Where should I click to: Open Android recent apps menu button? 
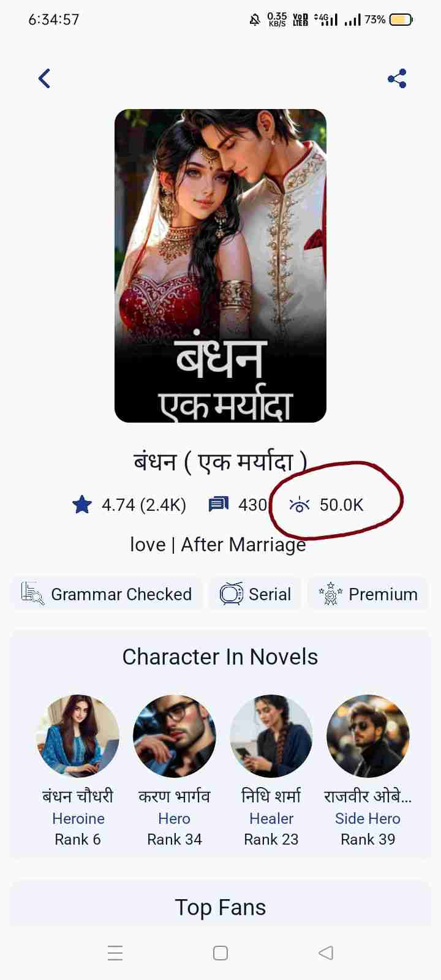[x=115, y=953]
